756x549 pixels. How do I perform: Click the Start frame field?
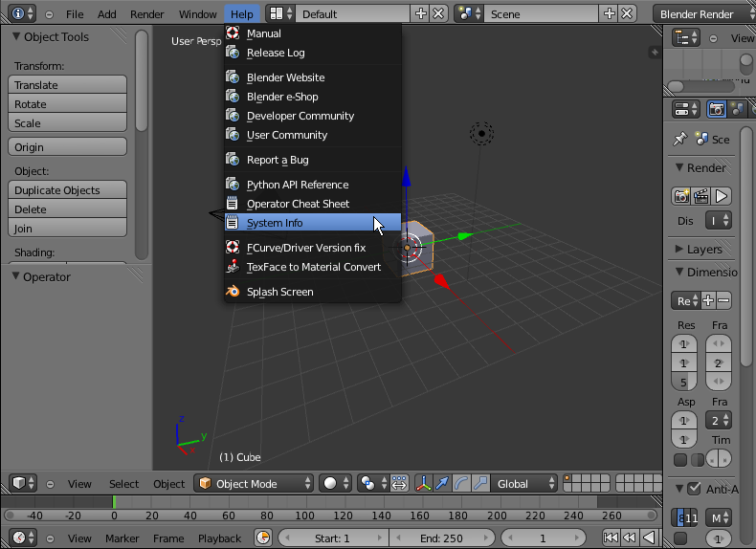333,538
